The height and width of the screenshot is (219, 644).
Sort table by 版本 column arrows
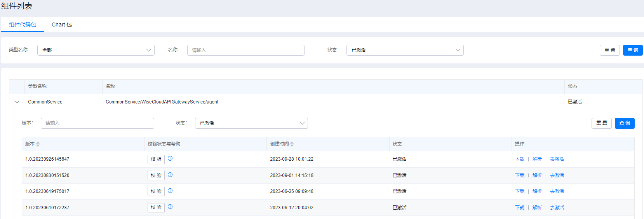pos(38,144)
